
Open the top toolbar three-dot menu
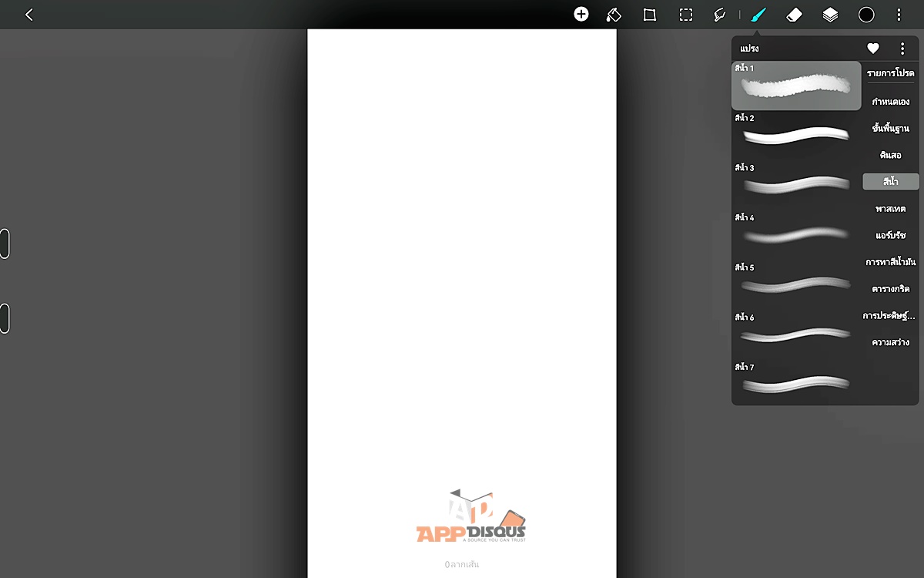pyautogui.click(x=899, y=15)
